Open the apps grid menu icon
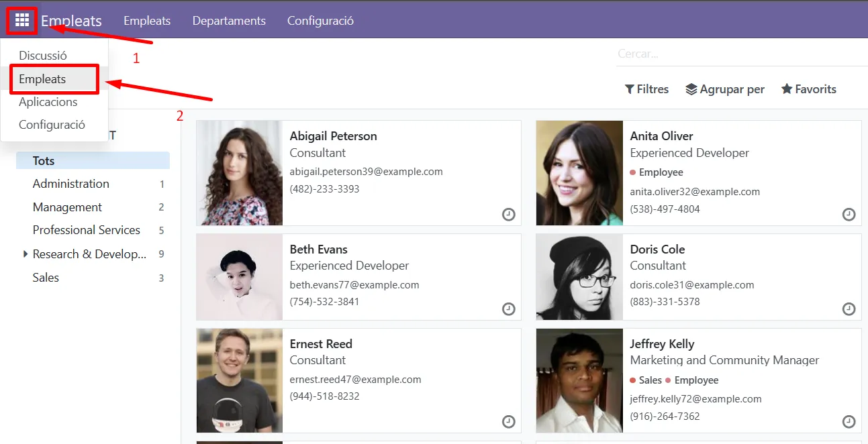 [x=22, y=21]
